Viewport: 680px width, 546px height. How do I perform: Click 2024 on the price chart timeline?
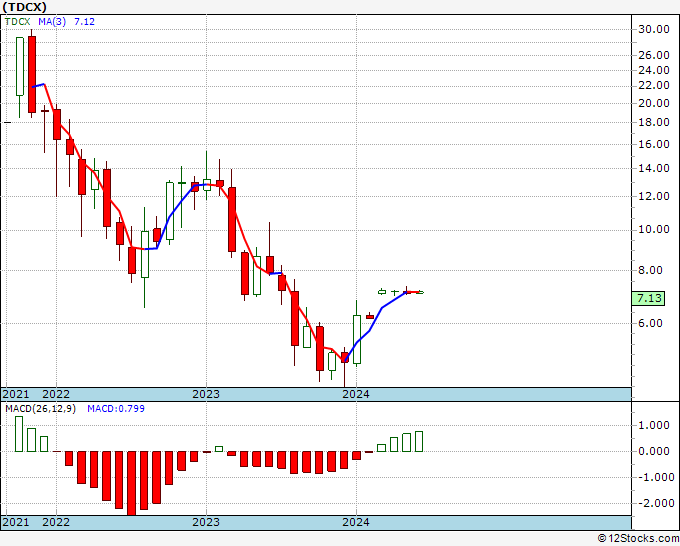click(356, 394)
